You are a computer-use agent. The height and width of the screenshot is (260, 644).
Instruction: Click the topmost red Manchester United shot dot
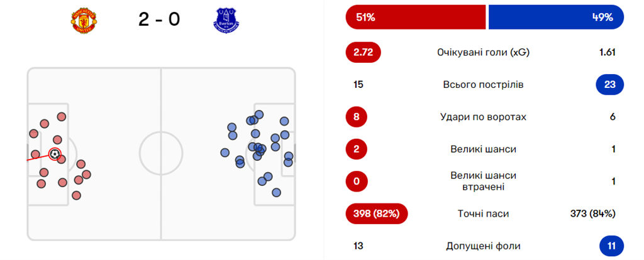point(62,117)
